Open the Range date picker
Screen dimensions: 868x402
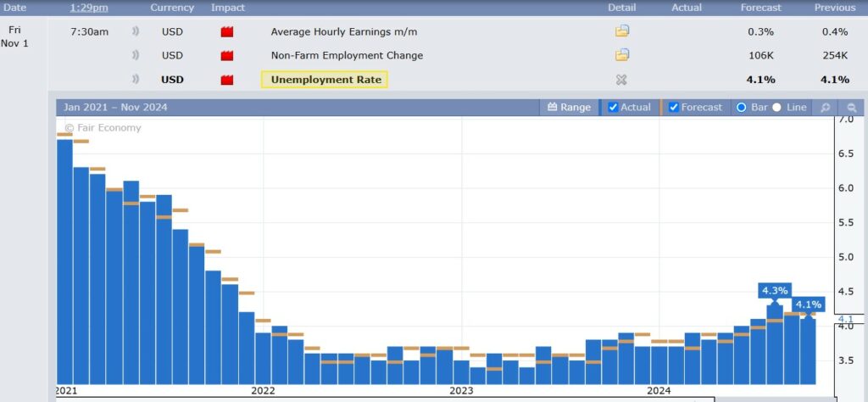click(x=569, y=108)
